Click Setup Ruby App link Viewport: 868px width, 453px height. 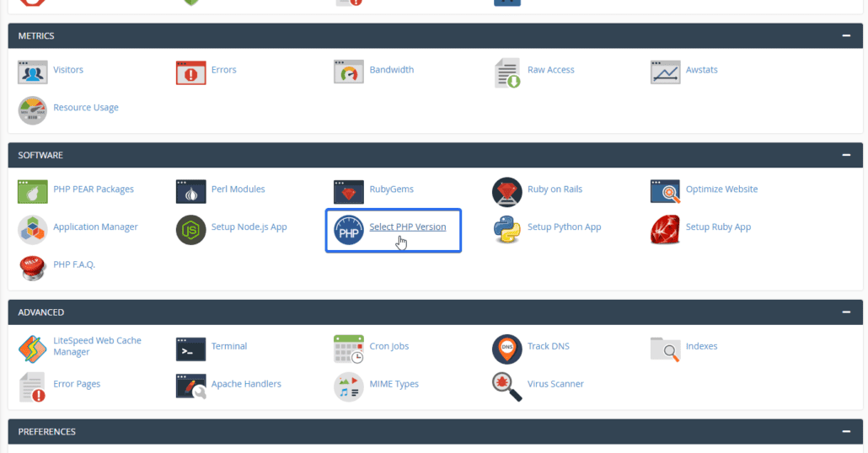(x=719, y=226)
